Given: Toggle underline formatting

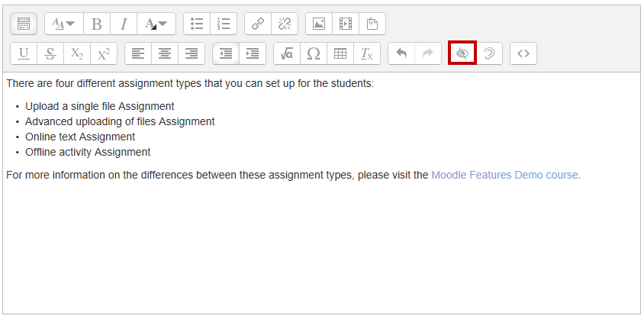Looking at the screenshot, I should (x=24, y=53).
